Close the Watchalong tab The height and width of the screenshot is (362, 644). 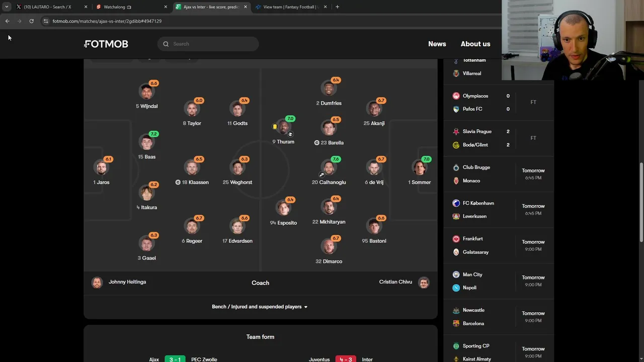tap(166, 7)
